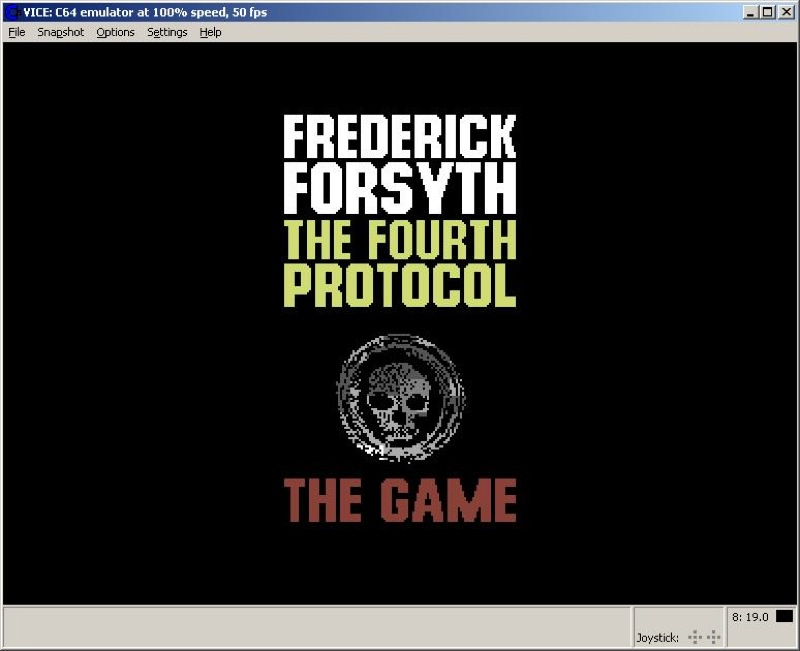
Task: Open the Help menu
Action: (x=210, y=32)
